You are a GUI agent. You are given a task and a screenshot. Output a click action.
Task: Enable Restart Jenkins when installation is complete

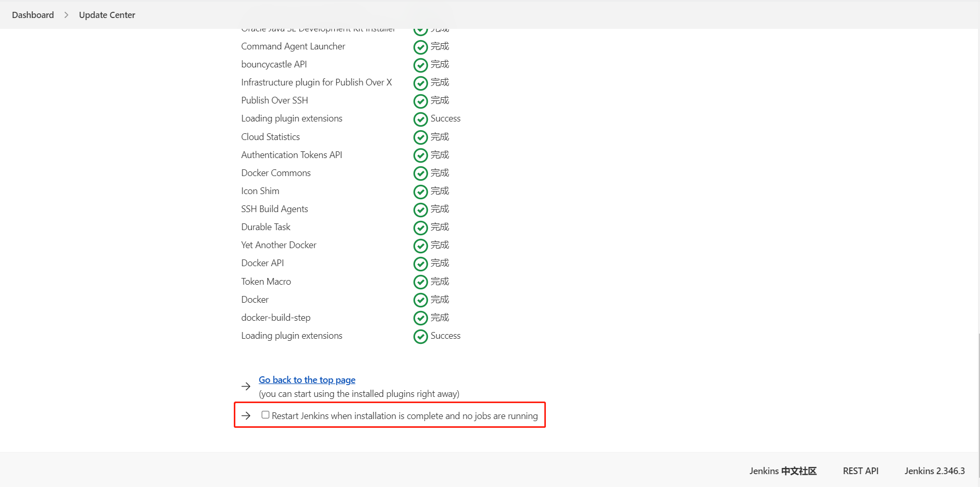tap(265, 414)
